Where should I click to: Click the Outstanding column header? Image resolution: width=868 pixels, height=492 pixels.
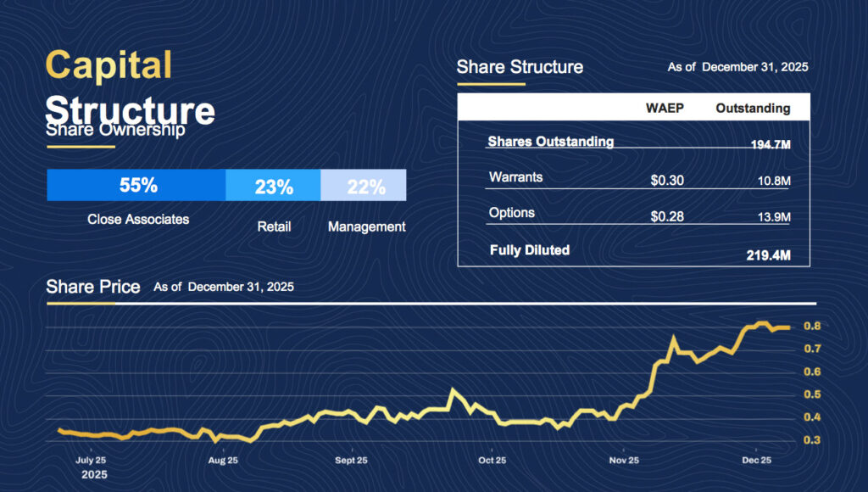[x=753, y=108]
